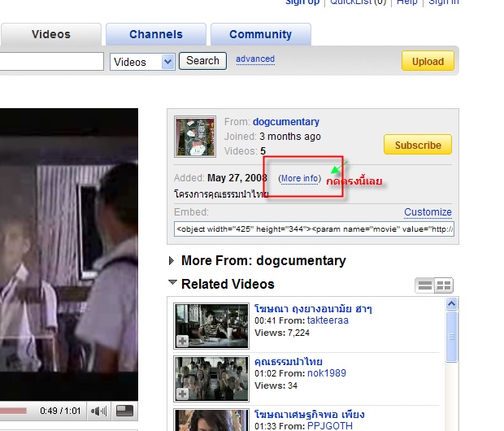Add takteeraa video to QuickList plus icon
The width and height of the screenshot is (504, 431).
[183, 341]
